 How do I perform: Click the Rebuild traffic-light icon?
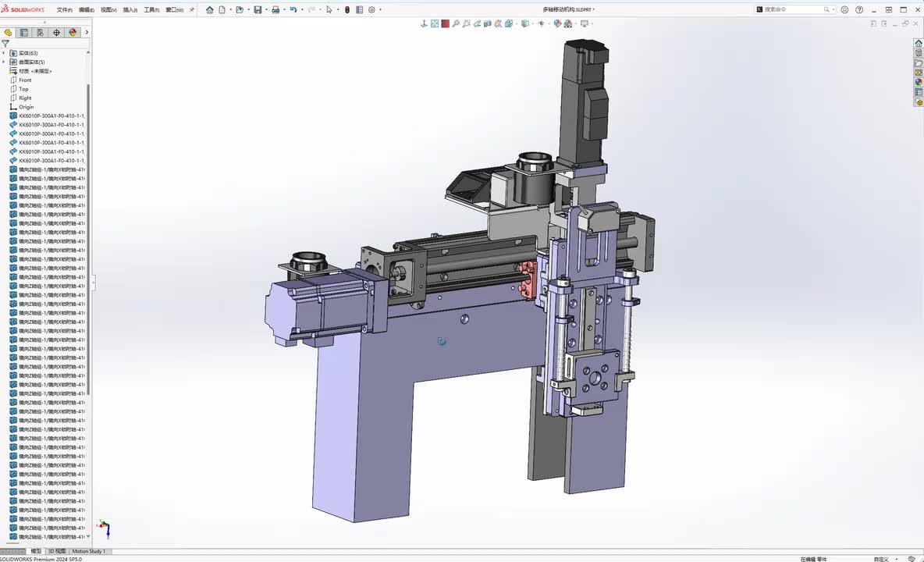(x=347, y=9)
